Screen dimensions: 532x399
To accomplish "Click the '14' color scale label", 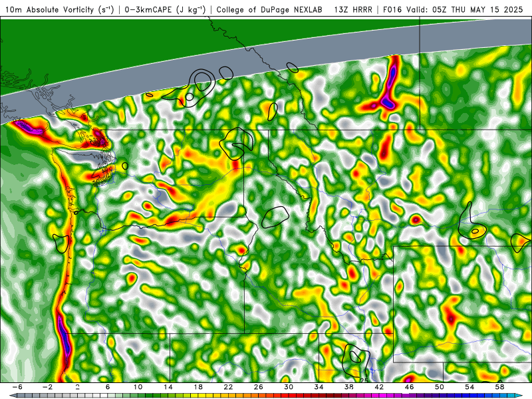I will pos(168,387).
